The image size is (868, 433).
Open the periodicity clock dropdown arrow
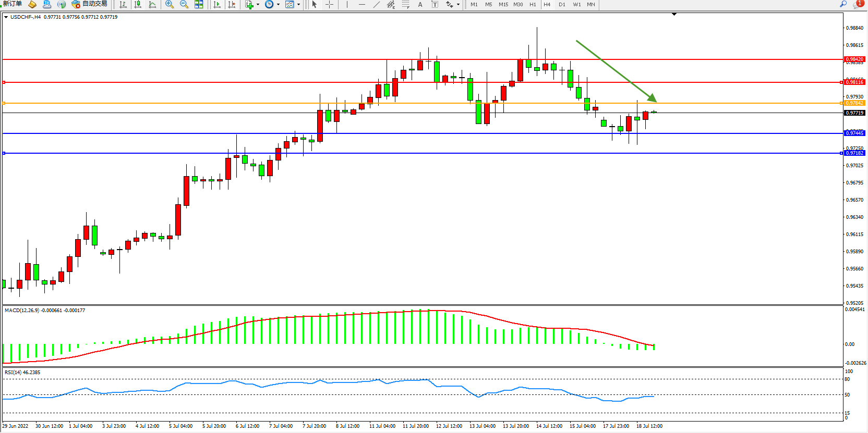pos(278,5)
